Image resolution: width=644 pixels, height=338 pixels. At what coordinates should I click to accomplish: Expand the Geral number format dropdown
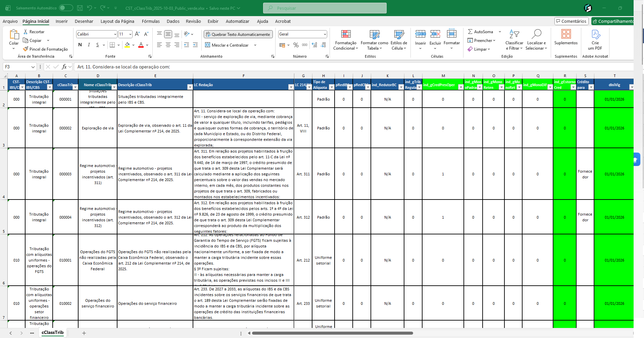325,34
